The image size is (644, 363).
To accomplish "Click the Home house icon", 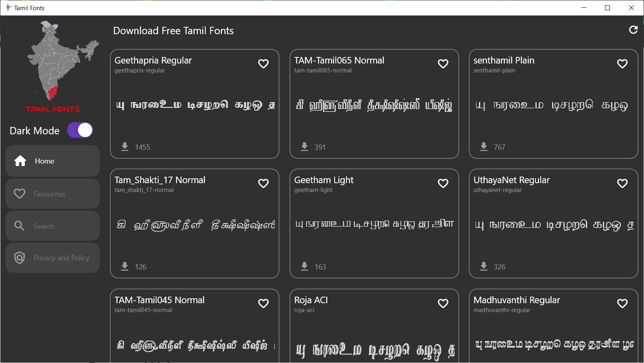I will (x=20, y=161).
